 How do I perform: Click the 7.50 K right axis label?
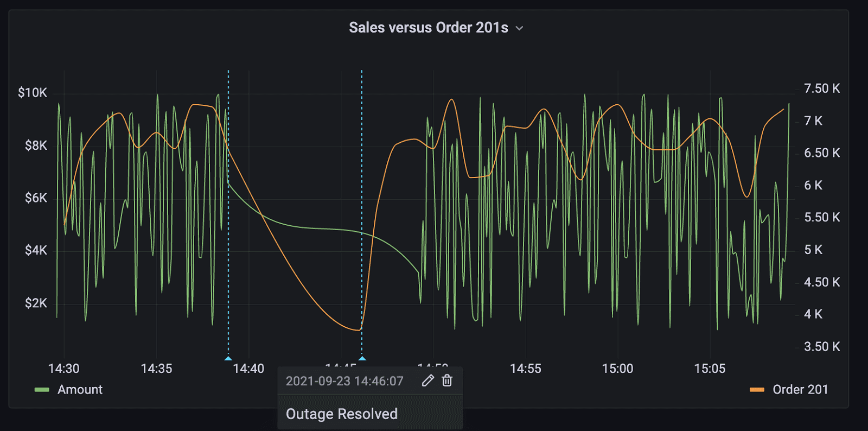(822, 88)
